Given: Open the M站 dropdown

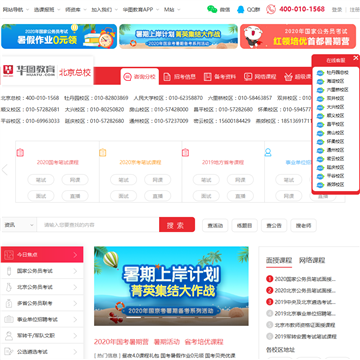Looking at the screenshot, I should click(172, 9).
